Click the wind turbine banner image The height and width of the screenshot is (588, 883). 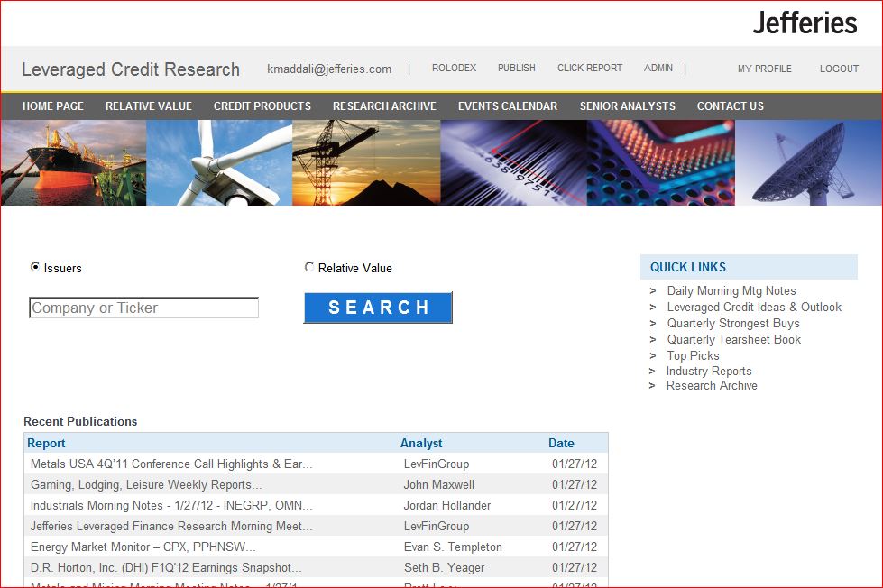219,162
